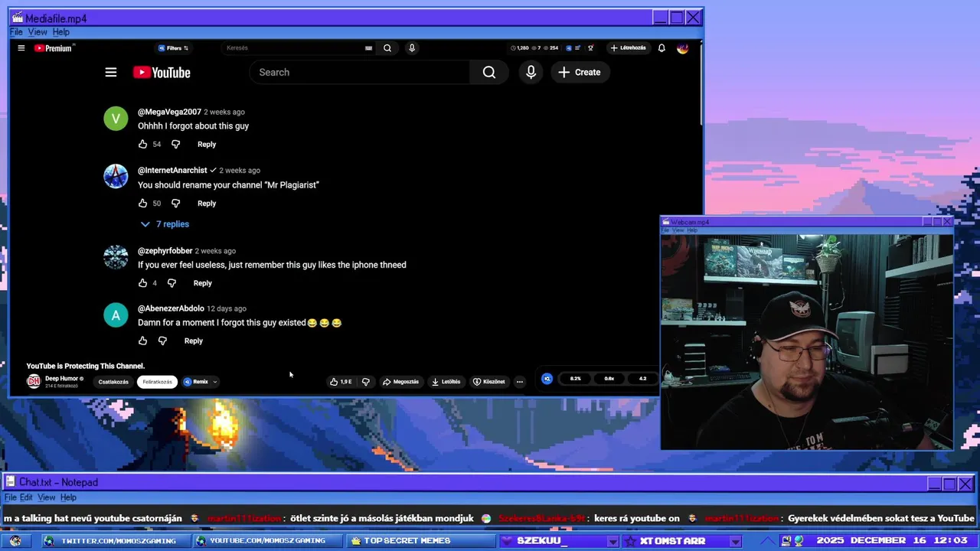This screenshot has width=980, height=551.
Task: Dislike the MegaVega2007 comment
Action: pyautogui.click(x=175, y=144)
